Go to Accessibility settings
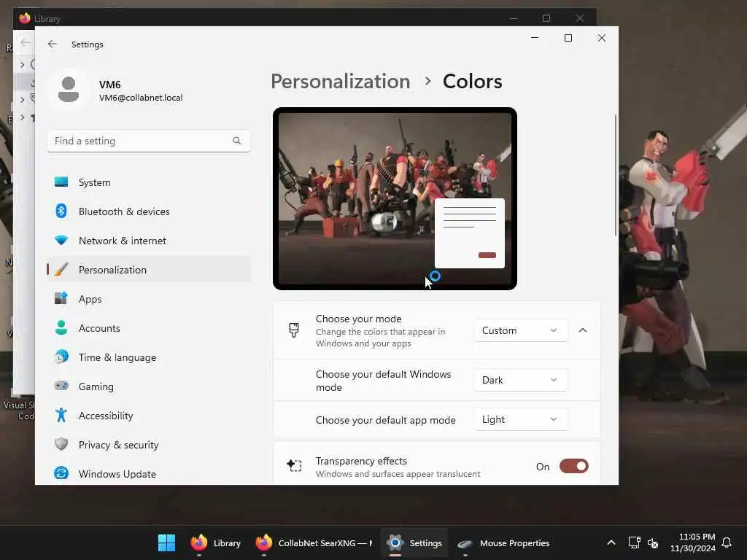The width and height of the screenshot is (747, 560). click(149, 415)
